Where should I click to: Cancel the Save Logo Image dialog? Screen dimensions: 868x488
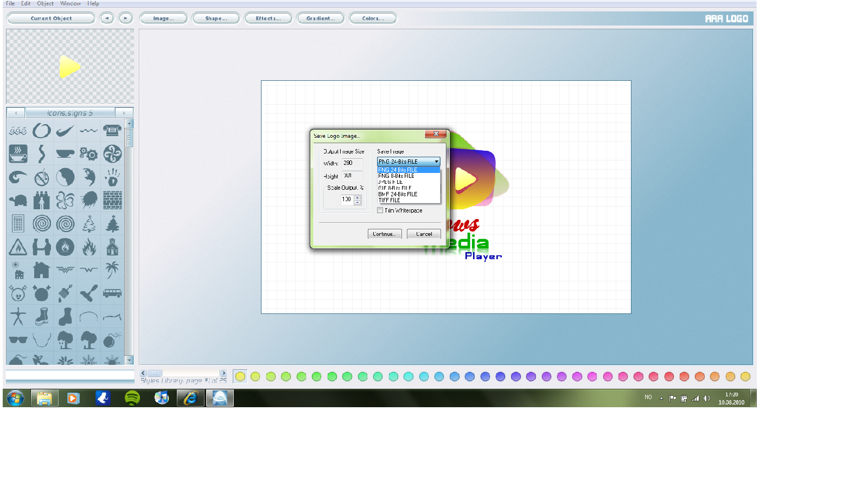424,234
